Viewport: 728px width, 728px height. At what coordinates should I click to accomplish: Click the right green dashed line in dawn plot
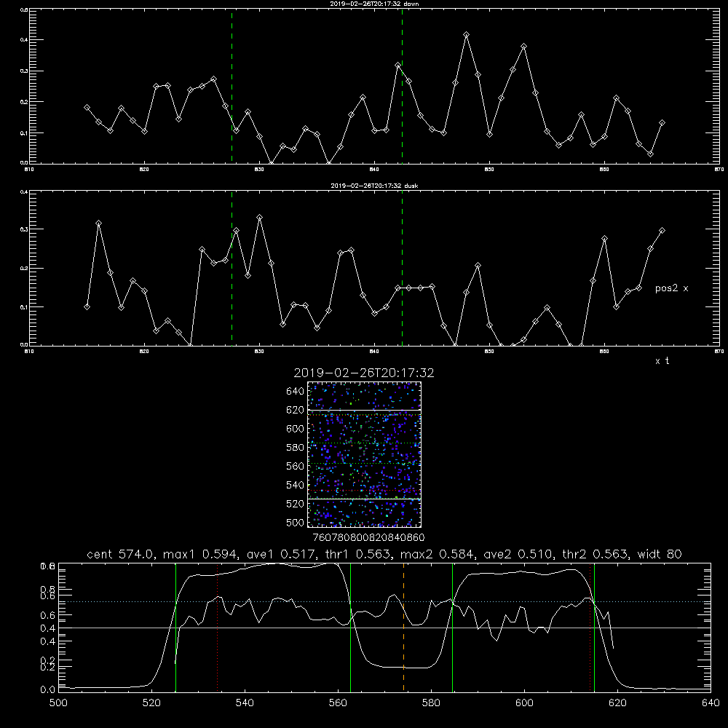tap(402, 86)
